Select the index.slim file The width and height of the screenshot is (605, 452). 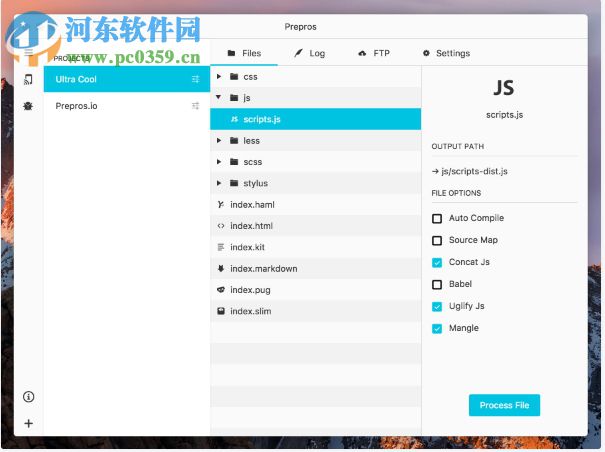[316, 311]
